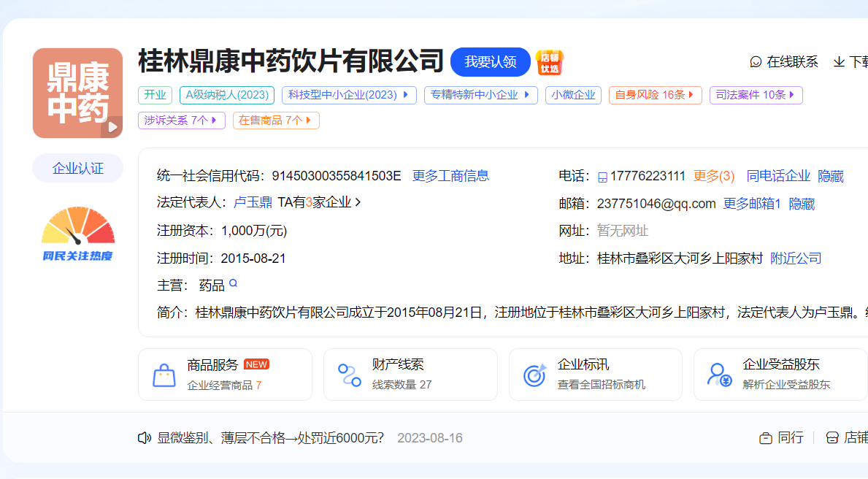Open news about 显微鉴别、薄层不合格
Image resolution: width=868 pixels, height=479 pixels.
click(270, 438)
